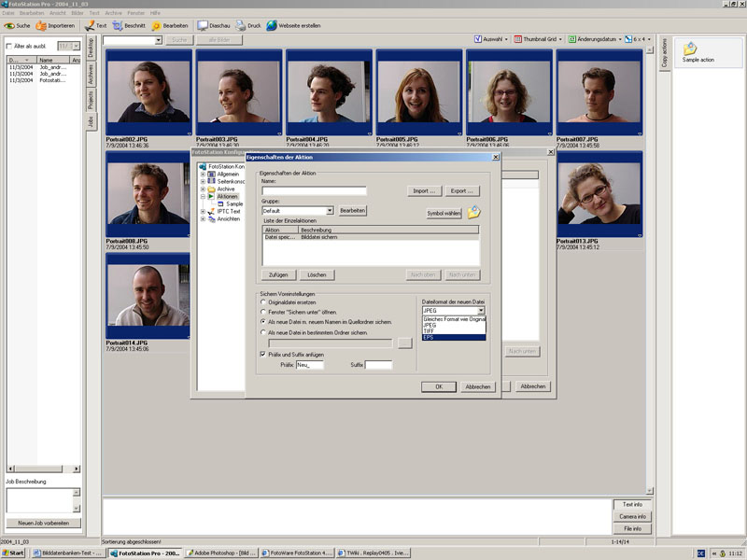Open the Desktop side tab
This screenshot has height=560, width=747.
tap(91, 49)
